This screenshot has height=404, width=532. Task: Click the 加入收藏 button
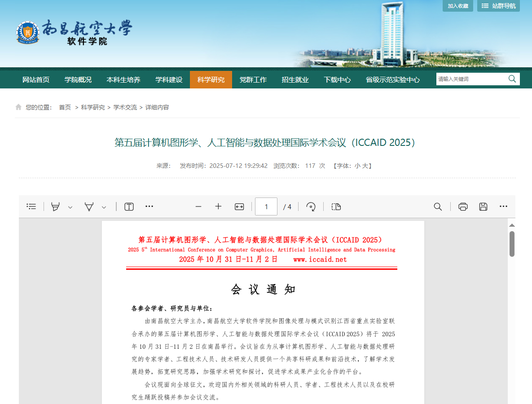click(x=457, y=6)
